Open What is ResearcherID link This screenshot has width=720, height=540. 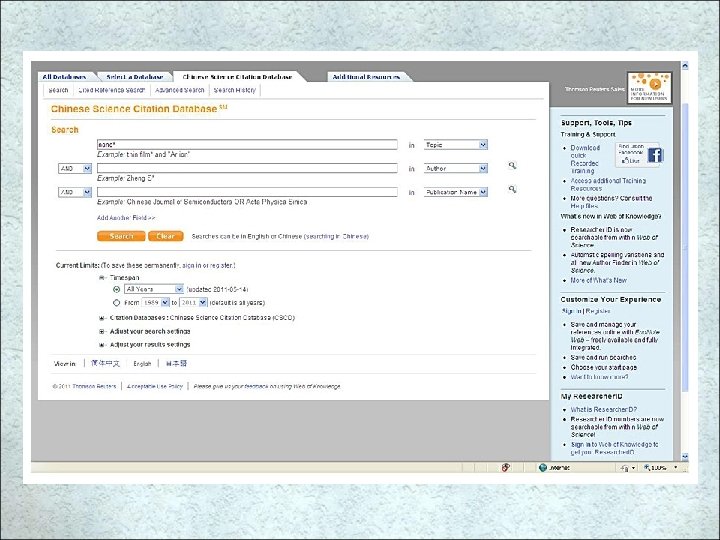click(604, 410)
